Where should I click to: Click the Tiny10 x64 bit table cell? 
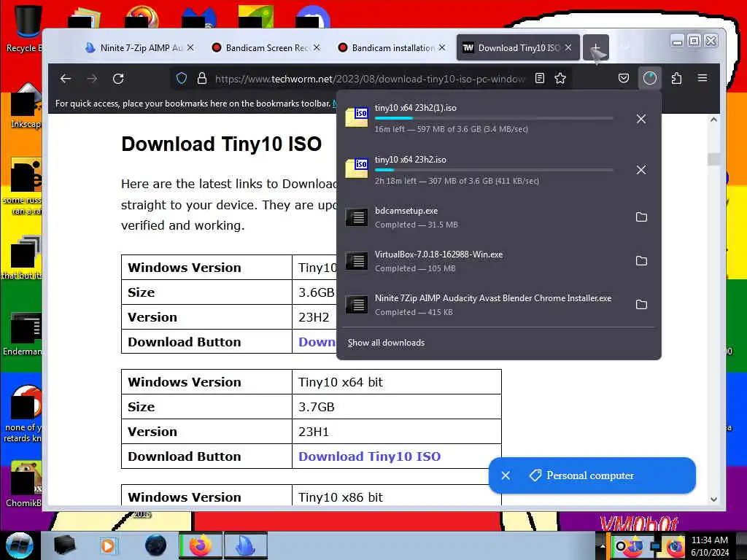point(396,382)
